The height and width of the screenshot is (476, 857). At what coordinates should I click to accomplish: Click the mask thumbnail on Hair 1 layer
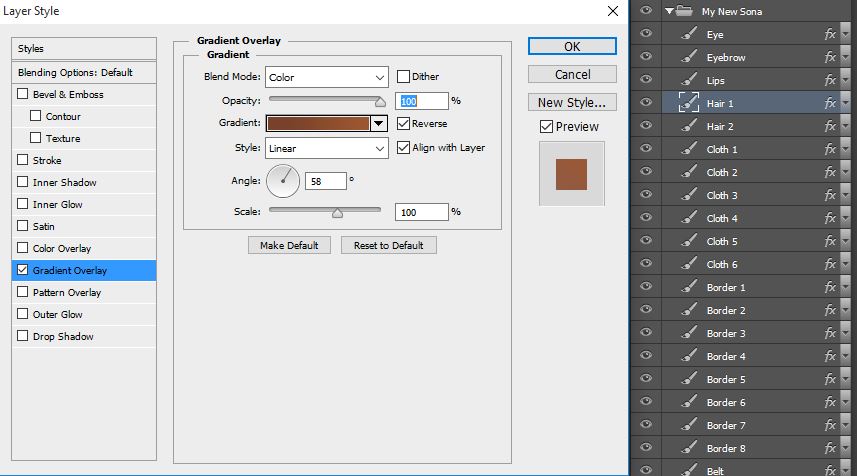pos(688,103)
